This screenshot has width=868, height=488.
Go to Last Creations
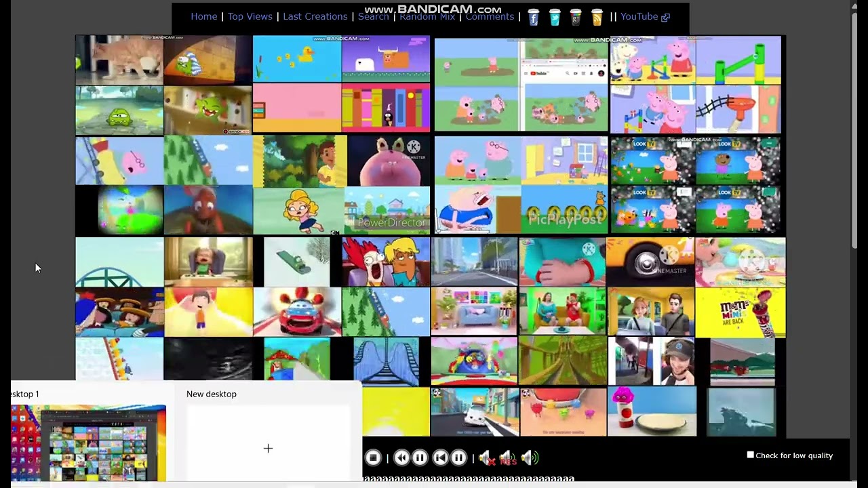pyautogui.click(x=315, y=16)
